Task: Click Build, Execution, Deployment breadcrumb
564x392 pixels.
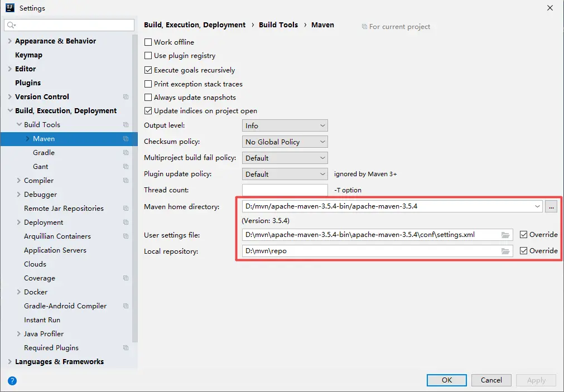Action: click(195, 25)
